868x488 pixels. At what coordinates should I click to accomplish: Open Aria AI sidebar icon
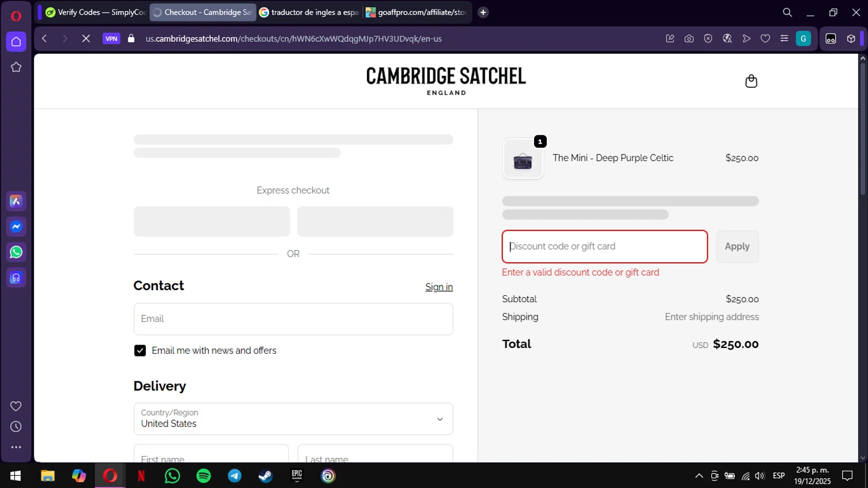16,201
